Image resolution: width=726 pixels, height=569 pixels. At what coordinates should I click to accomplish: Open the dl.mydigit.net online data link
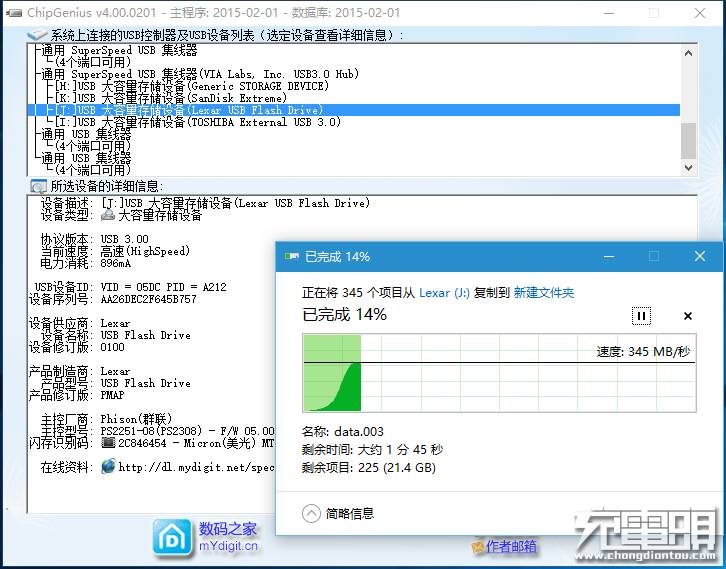tap(196, 467)
